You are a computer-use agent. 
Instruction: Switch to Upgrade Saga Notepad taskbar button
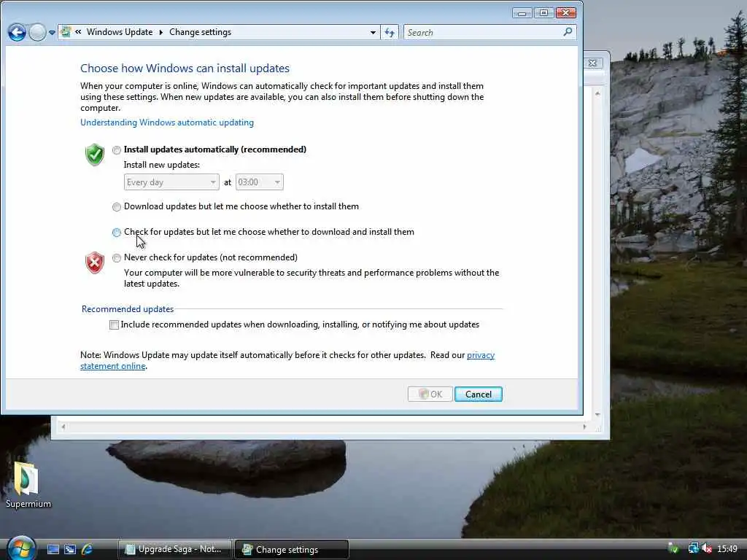[x=175, y=549]
